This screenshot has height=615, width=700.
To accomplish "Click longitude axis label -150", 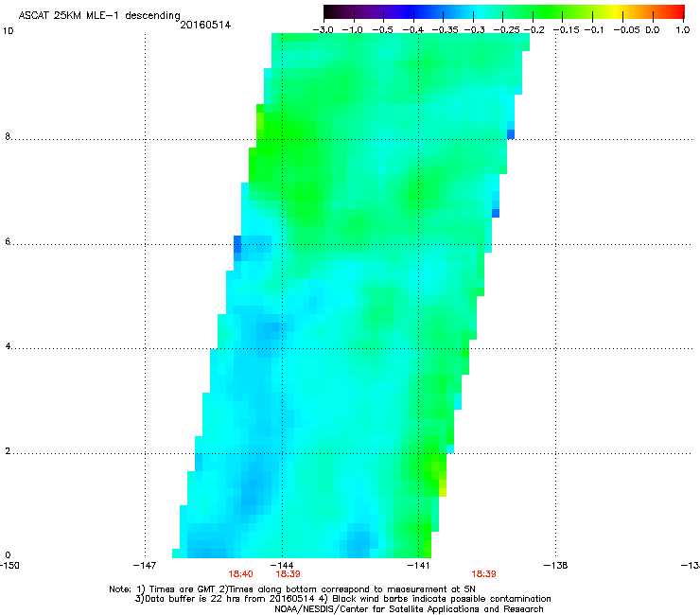I will click(9, 566).
